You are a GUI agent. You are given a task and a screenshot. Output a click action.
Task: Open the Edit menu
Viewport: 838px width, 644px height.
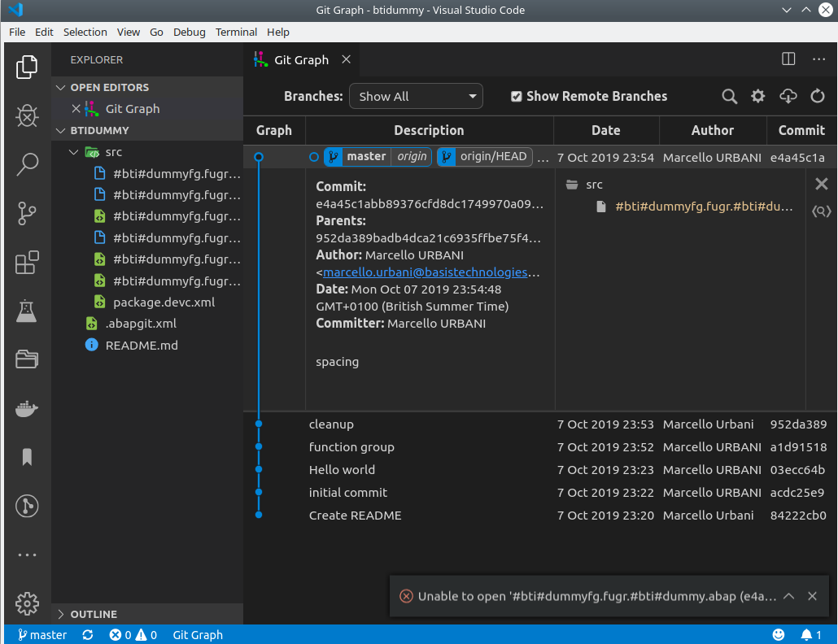44,32
